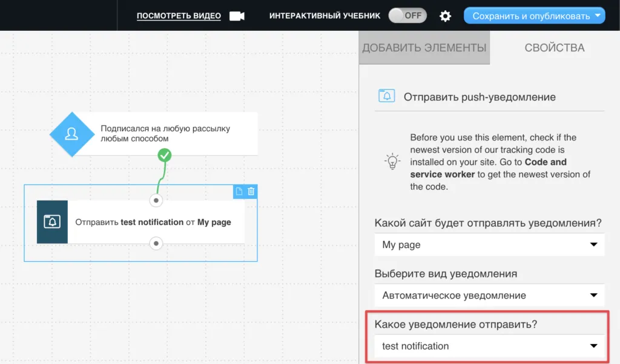Open the Автоматическое уведомление type dropdown
Viewport: 620px width, 364px height.
[489, 295]
